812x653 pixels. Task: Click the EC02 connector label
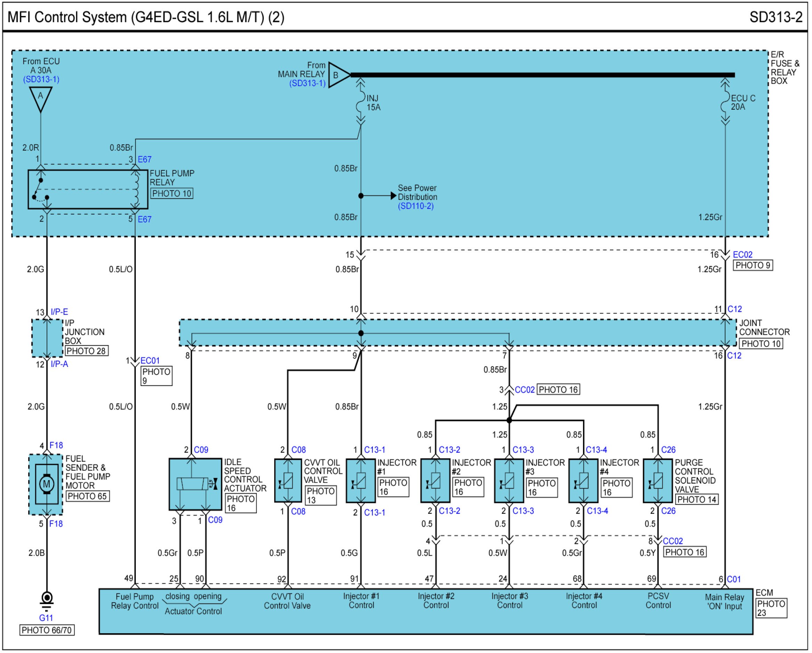742,255
